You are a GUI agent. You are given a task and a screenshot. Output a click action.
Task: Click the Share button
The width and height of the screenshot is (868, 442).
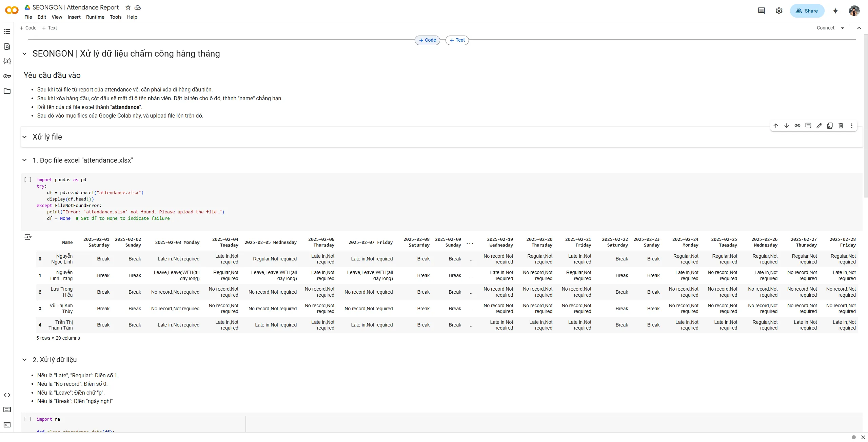807,11
